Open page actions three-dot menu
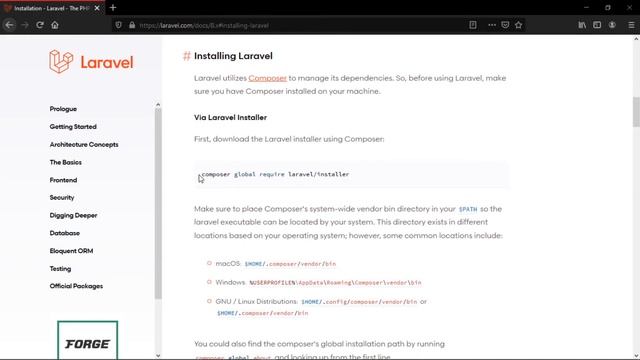 click(492, 25)
